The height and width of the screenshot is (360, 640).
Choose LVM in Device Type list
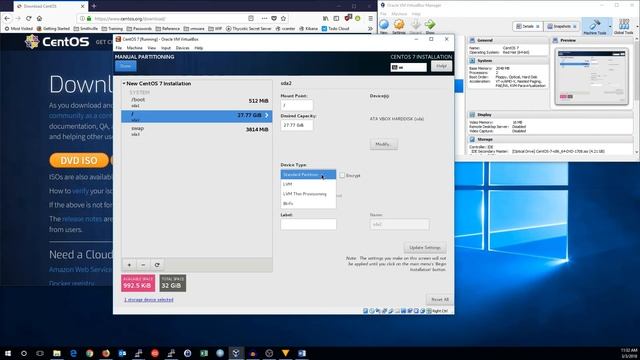tap(308, 184)
